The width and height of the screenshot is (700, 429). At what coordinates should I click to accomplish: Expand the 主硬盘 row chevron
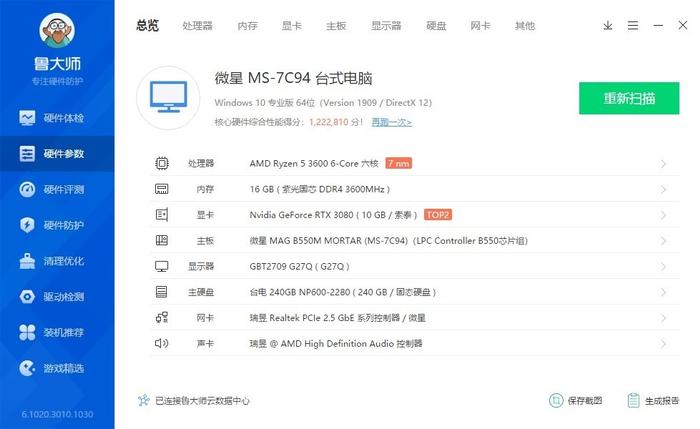(x=663, y=292)
